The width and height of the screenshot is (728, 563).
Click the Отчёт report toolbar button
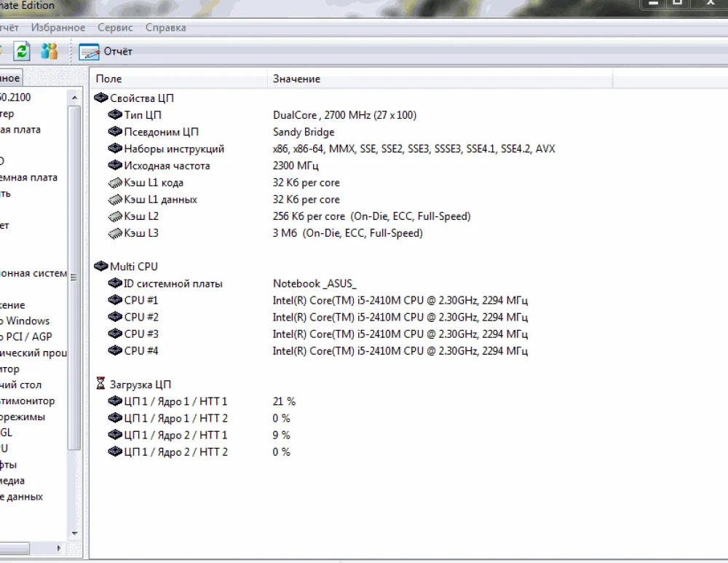coord(106,52)
